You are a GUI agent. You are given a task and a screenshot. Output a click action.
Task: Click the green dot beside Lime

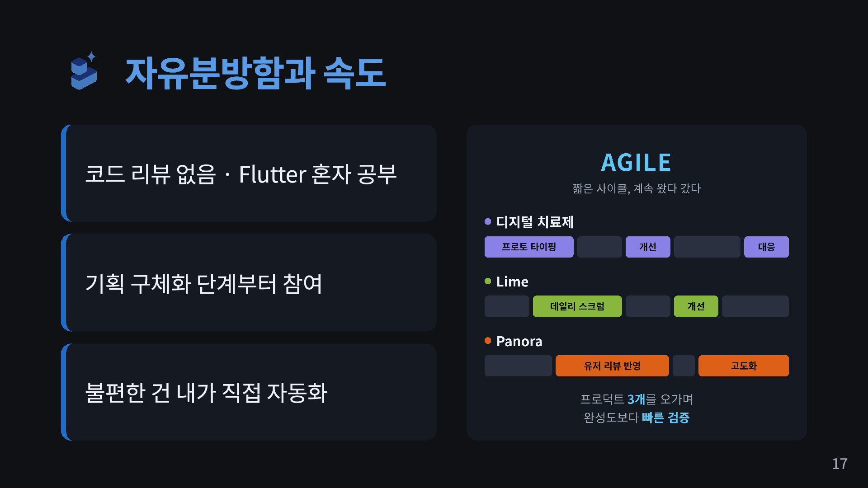488,281
